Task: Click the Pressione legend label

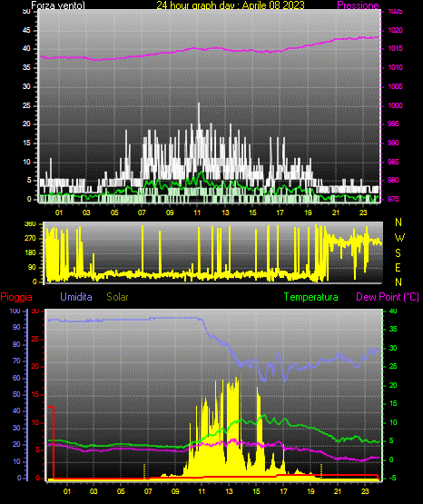Action: point(358,5)
